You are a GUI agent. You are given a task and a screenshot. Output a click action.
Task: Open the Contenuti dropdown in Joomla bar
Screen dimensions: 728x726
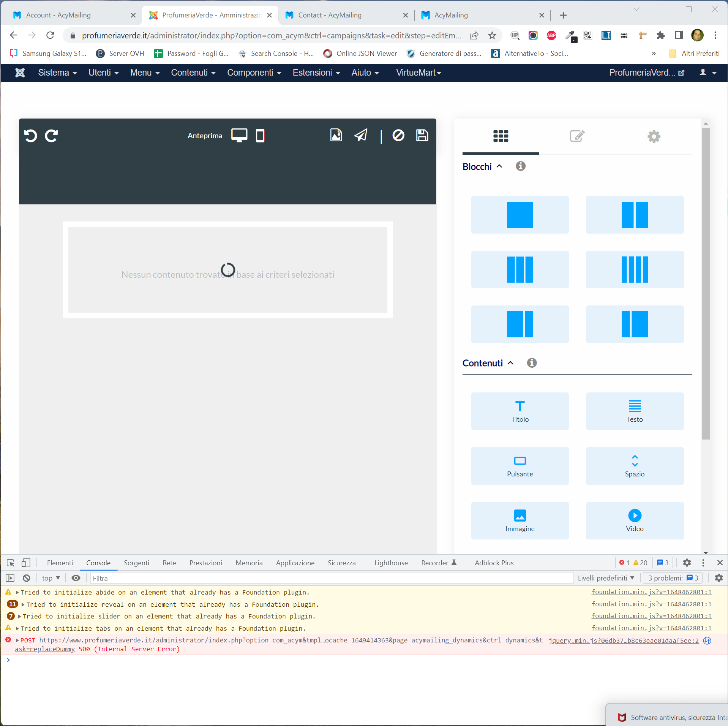[193, 73]
